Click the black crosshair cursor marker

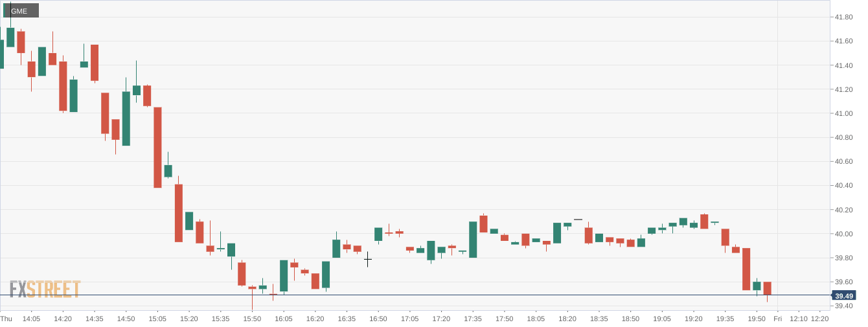(x=367, y=259)
